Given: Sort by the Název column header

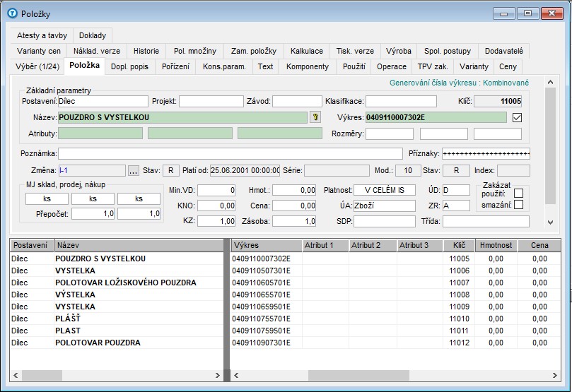Looking at the screenshot, I should click(139, 246).
